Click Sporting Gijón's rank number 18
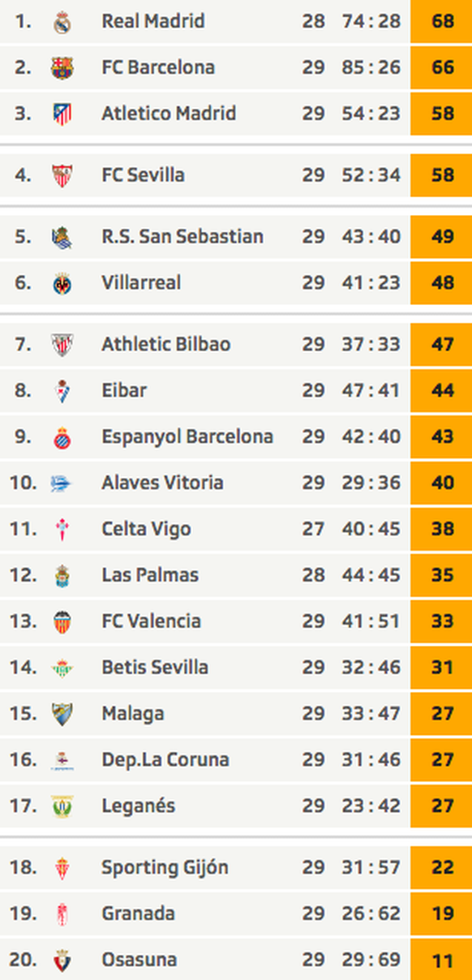 coord(24,867)
